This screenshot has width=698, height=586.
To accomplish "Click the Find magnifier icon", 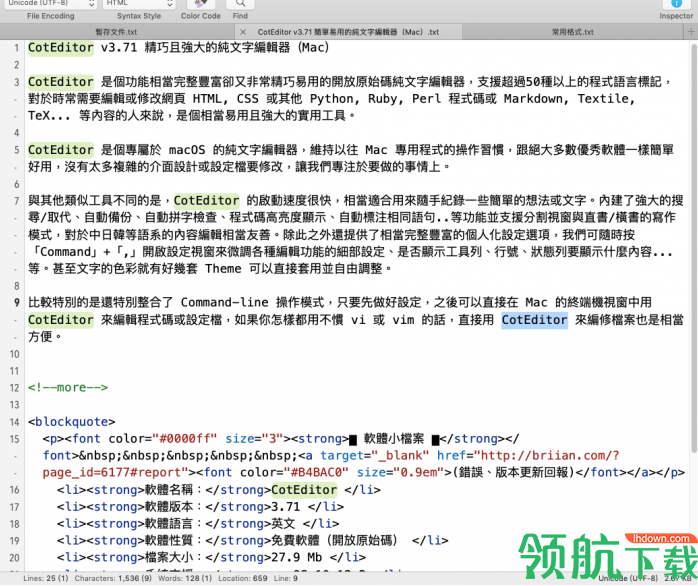I will (x=240, y=4).
